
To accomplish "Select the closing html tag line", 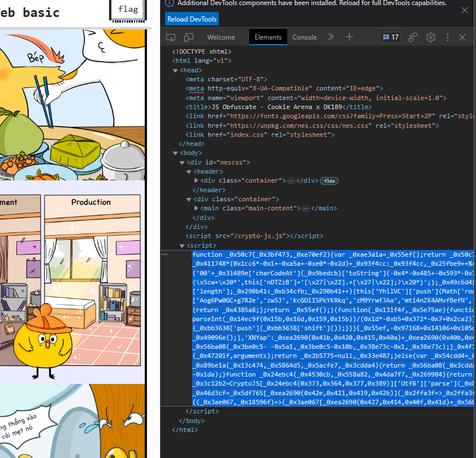I will (185, 430).
